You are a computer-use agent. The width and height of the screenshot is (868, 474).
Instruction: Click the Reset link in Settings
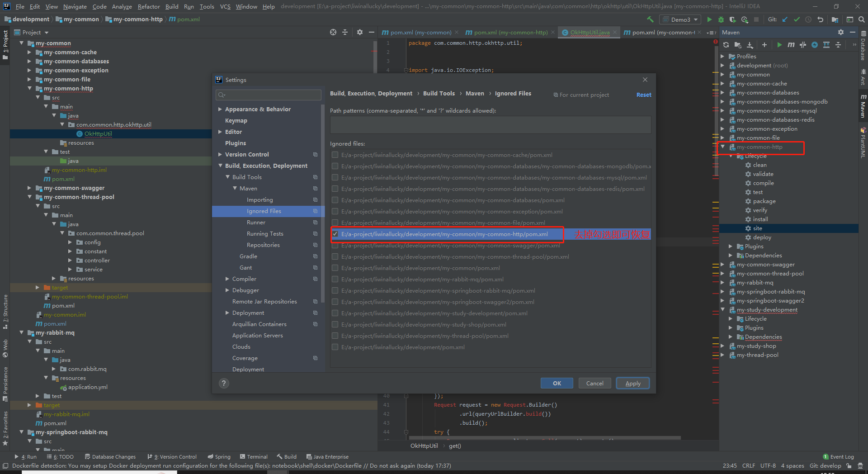coord(643,95)
